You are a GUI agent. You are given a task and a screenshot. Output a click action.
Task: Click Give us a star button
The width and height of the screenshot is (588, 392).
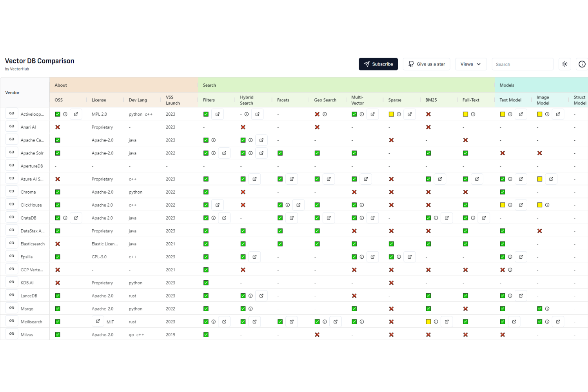tap(426, 64)
